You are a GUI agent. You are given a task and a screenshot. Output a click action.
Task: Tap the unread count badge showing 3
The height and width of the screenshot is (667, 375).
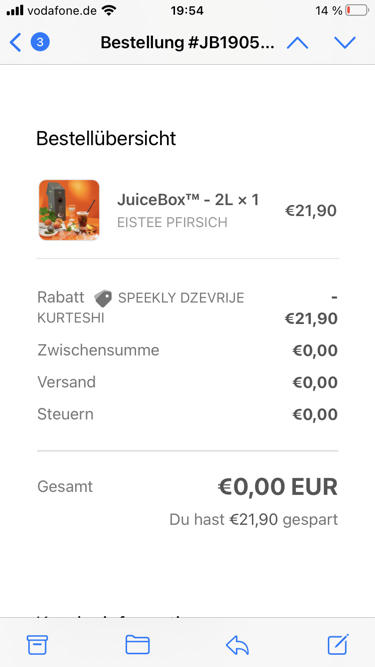tap(40, 42)
